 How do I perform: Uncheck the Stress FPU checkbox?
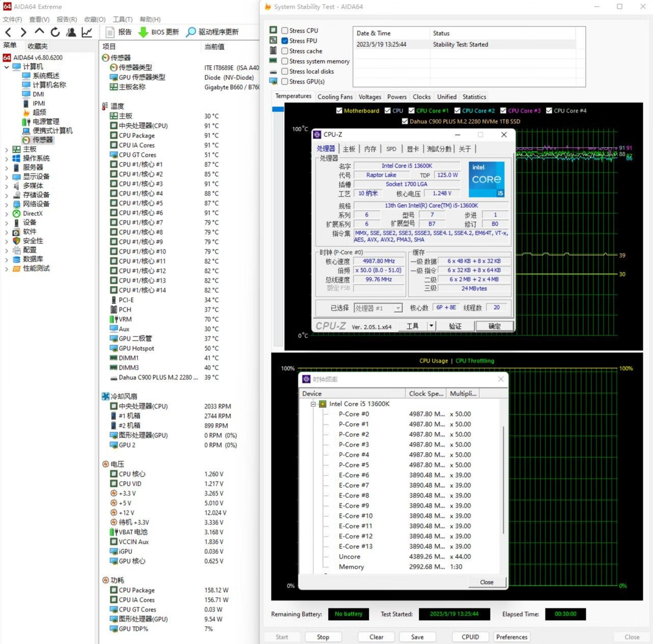285,41
